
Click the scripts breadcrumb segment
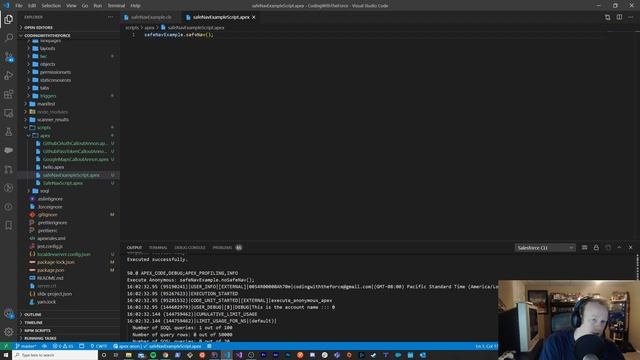pos(132,28)
